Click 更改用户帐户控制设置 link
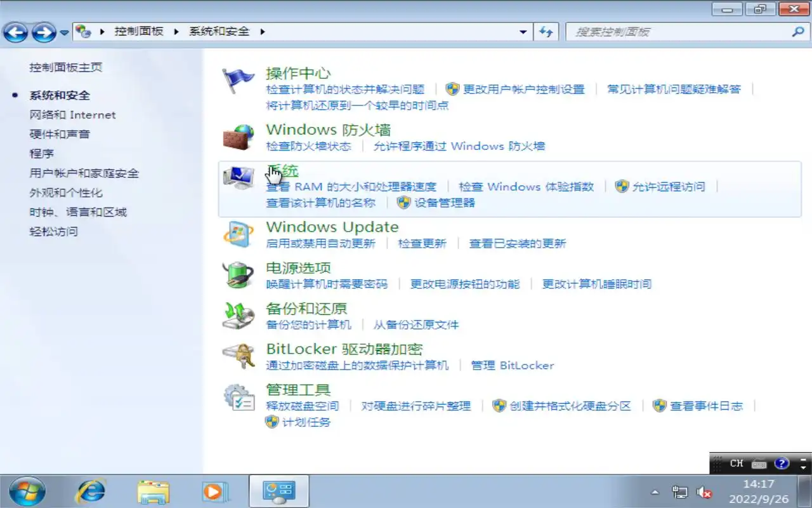This screenshot has width=812, height=508. click(523, 90)
